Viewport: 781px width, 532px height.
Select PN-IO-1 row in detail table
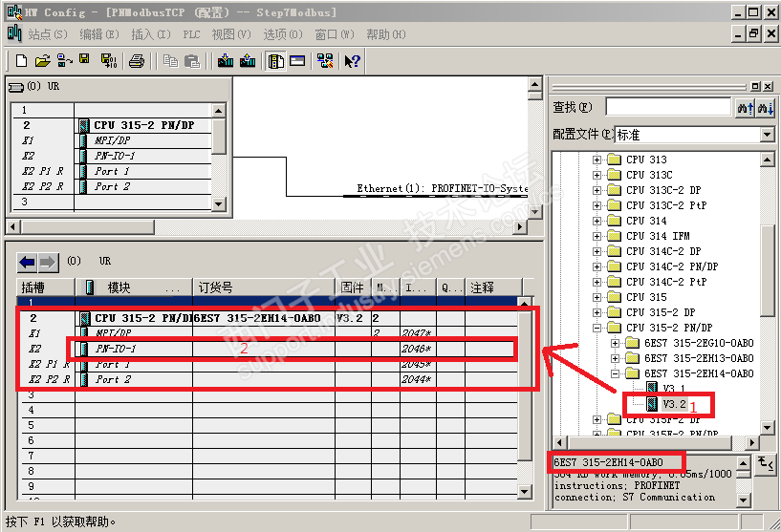[x=269, y=349]
